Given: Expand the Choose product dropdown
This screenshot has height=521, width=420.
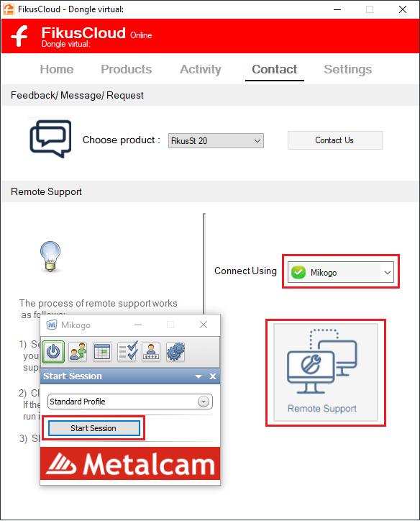Looking at the screenshot, I should [216, 141].
